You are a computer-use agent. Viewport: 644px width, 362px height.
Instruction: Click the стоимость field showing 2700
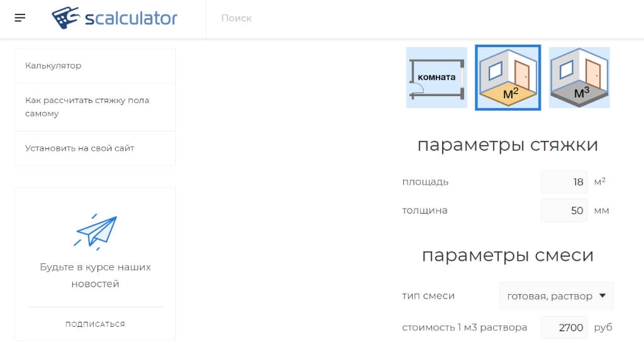[564, 327]
